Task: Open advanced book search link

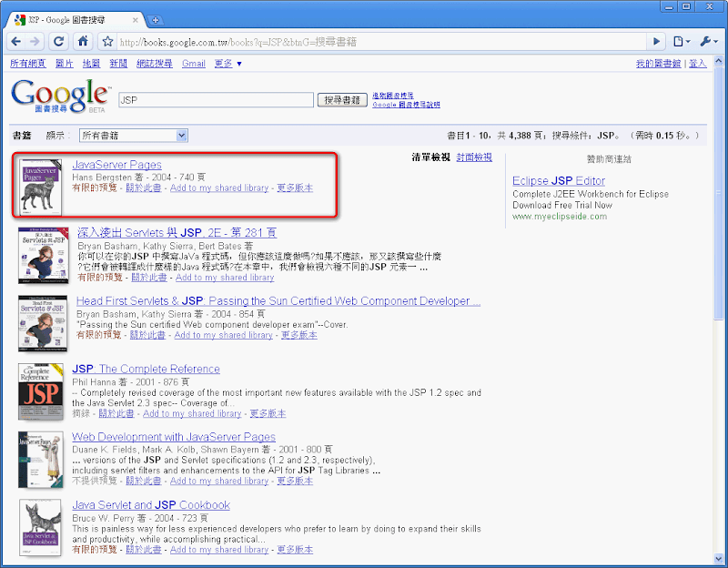Action: [x=393, y=96]
